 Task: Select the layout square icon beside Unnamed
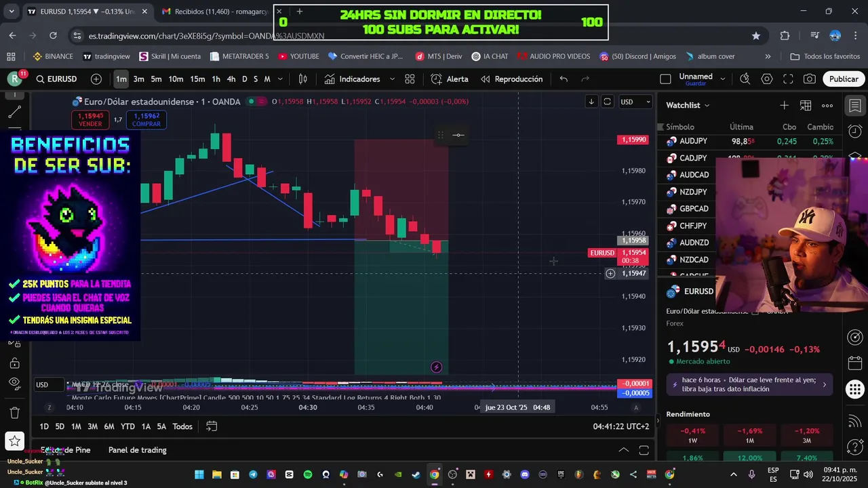665,79
